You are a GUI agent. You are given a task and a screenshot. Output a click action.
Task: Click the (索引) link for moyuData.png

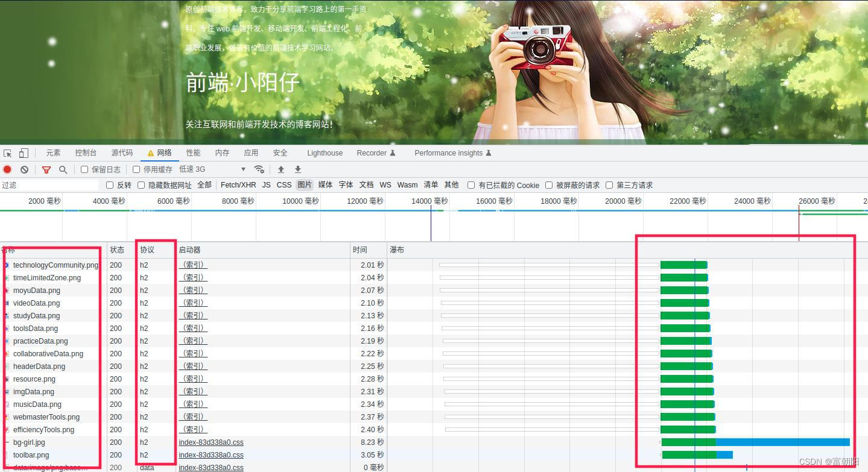coord(192,290)
